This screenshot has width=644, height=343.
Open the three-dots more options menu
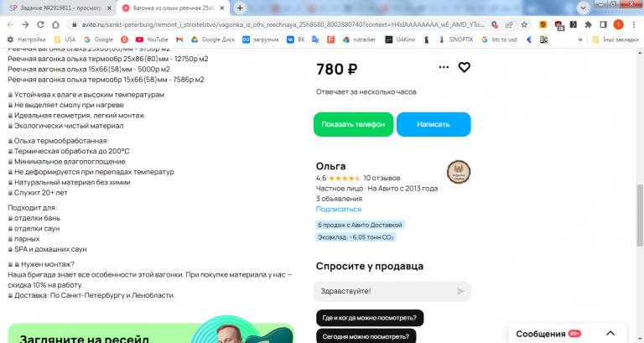tap(444, 67)
